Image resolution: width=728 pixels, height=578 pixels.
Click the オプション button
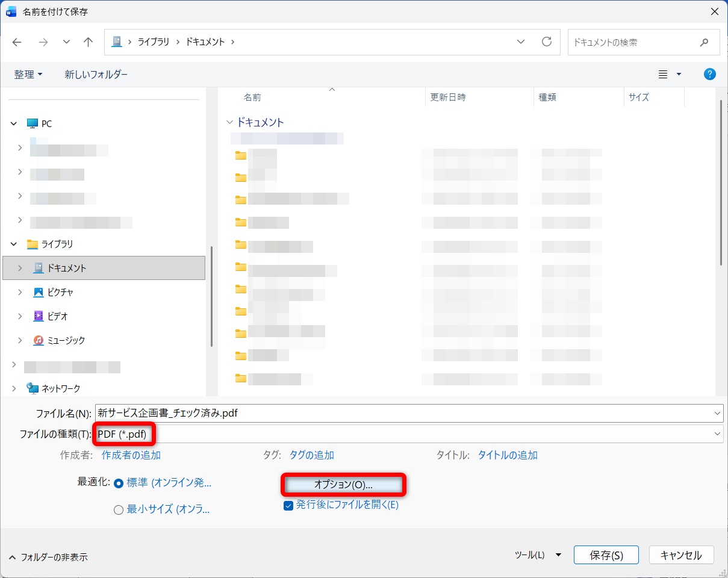click(343, 484)
